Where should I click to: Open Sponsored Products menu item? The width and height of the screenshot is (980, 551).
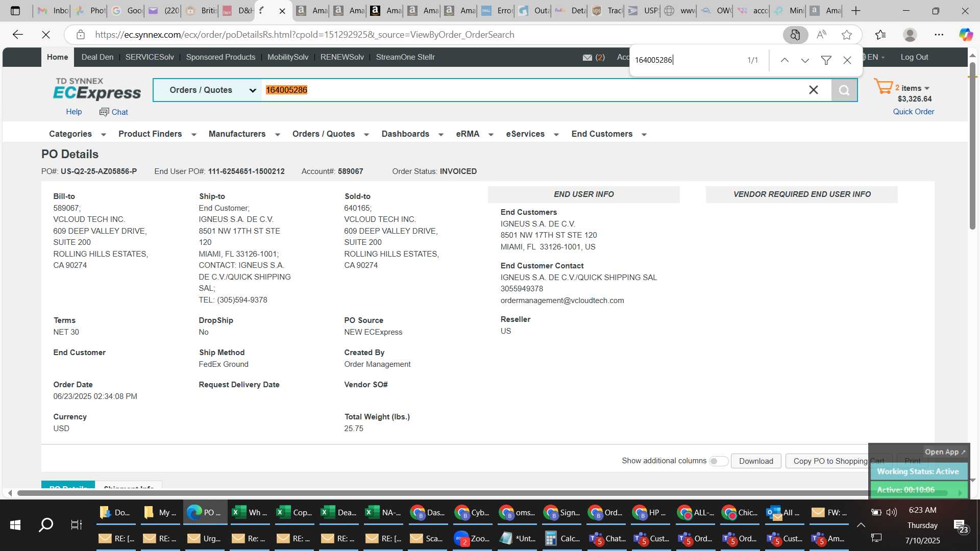pos(220,57)
